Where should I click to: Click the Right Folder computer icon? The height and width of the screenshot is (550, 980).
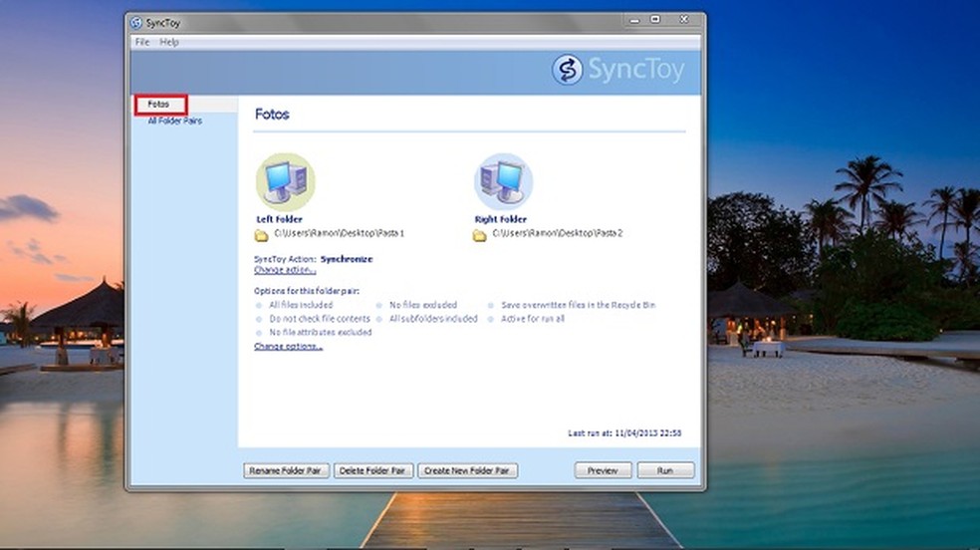504,182
